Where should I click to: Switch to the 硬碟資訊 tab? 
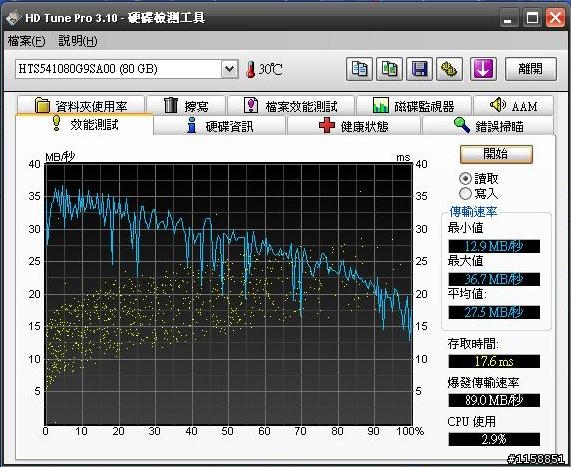pyautogui.click(x=220, y=126)
